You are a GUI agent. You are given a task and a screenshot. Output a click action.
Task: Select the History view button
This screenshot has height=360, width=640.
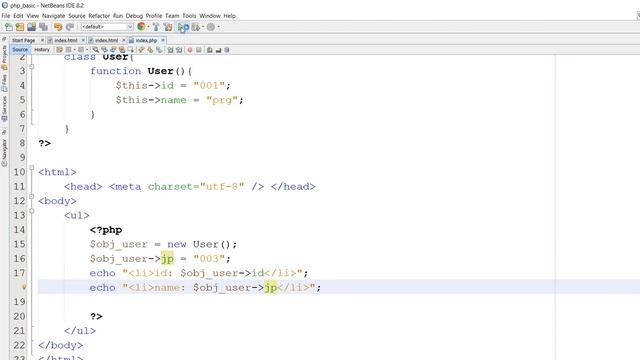click(x=42, y=50)
